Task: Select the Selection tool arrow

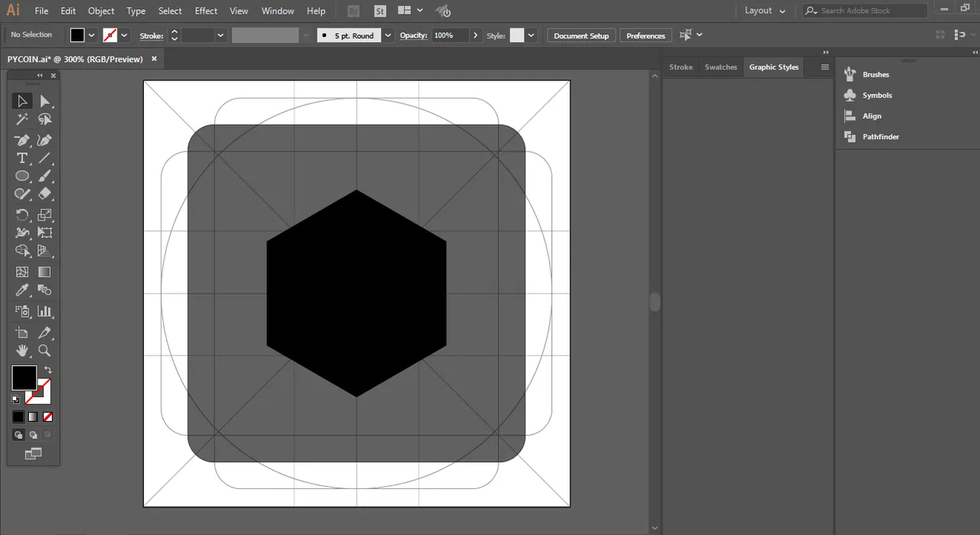Action: [22, 101]
